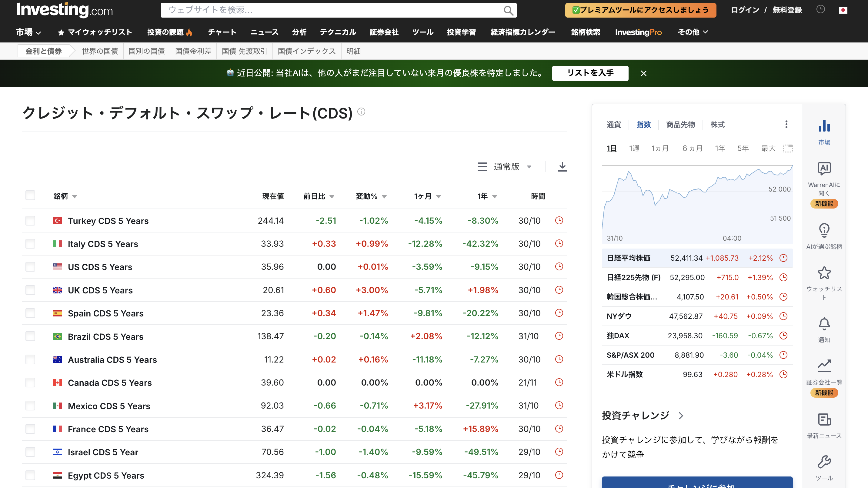Open WarrenAI chat icon in sidebar

pyautogui.click(x=824, y=169)
